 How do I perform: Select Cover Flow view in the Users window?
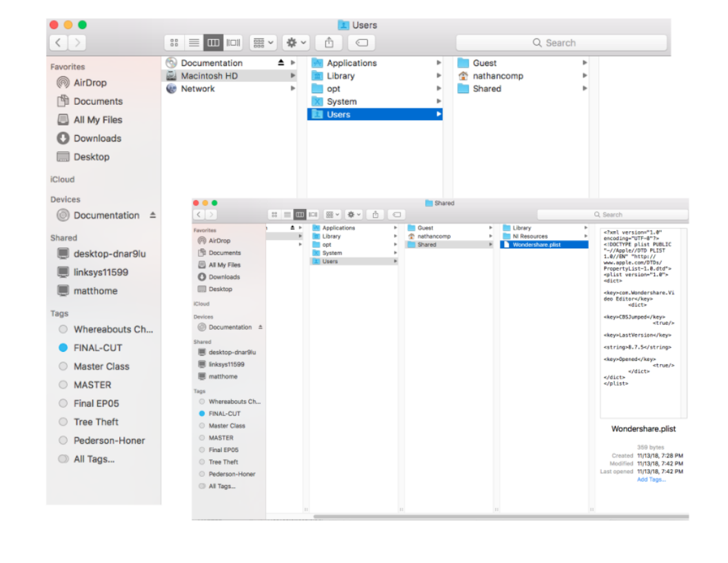pyautogui.click(x=234, y=43)
